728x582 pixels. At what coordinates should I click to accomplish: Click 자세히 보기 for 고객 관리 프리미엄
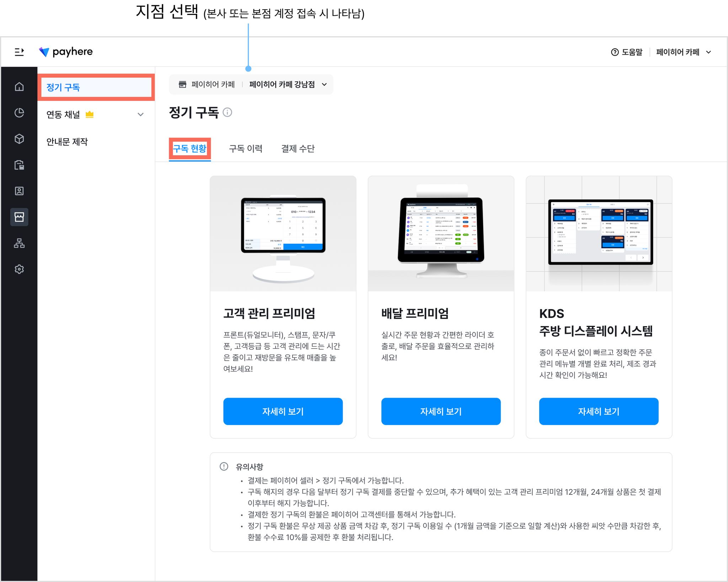(x=283, y=411)
